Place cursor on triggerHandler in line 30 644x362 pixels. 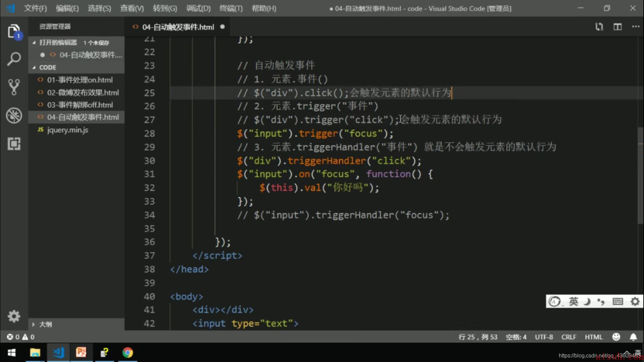pyautogui.click(x=326, y=161)
